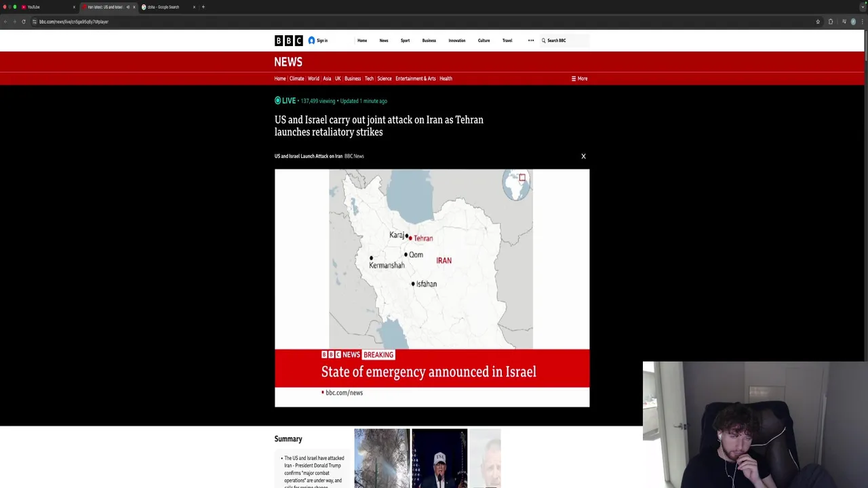Click the search magnifier icon
The width and height of the screenshot is (868, 488).
tap(543, 41)
